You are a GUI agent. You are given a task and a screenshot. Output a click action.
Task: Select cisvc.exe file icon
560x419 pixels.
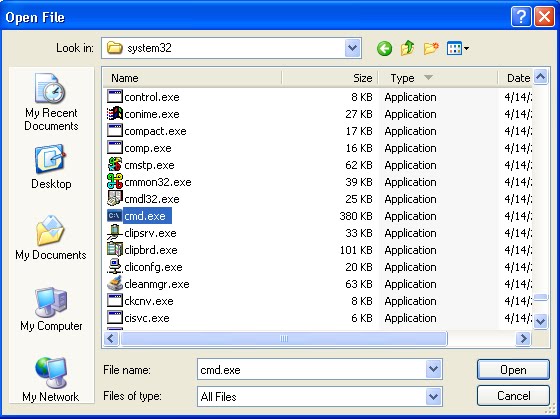tap(115, 318)
